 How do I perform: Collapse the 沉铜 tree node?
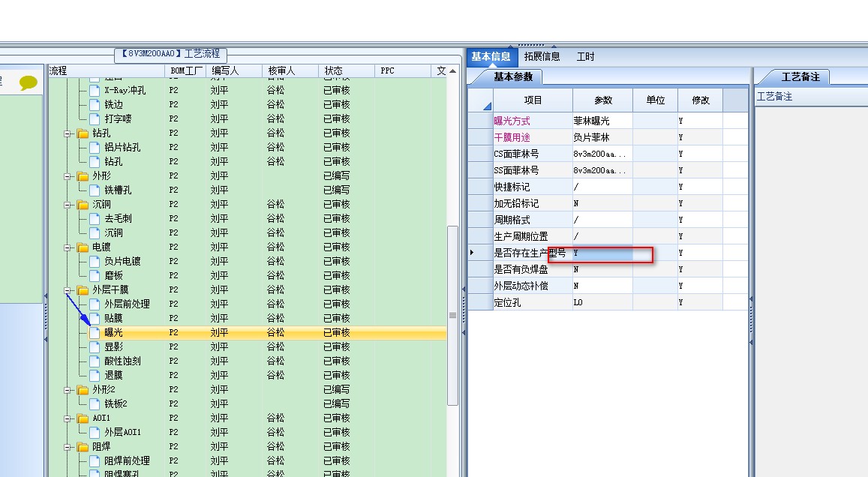point(67,205)
